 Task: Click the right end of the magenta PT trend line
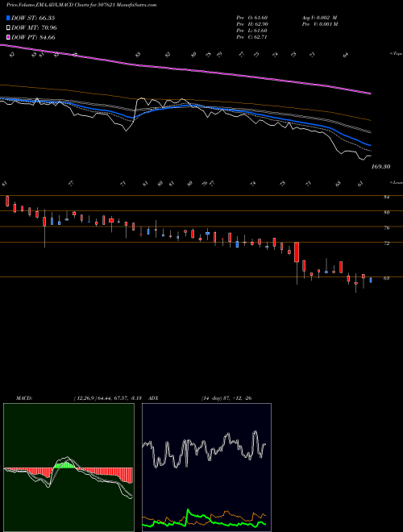(369, 93)
